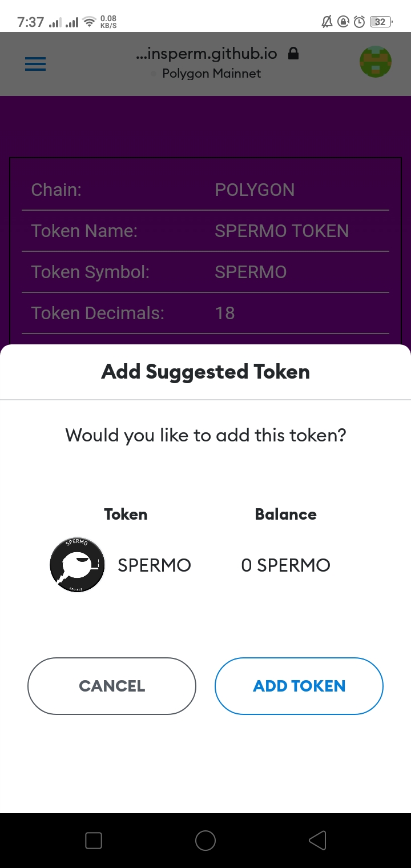This screenshot has width=411, height=868.
Task: Tap the insperm.github.io address bar
Action: pyautogui.click(x=207, y=54)
